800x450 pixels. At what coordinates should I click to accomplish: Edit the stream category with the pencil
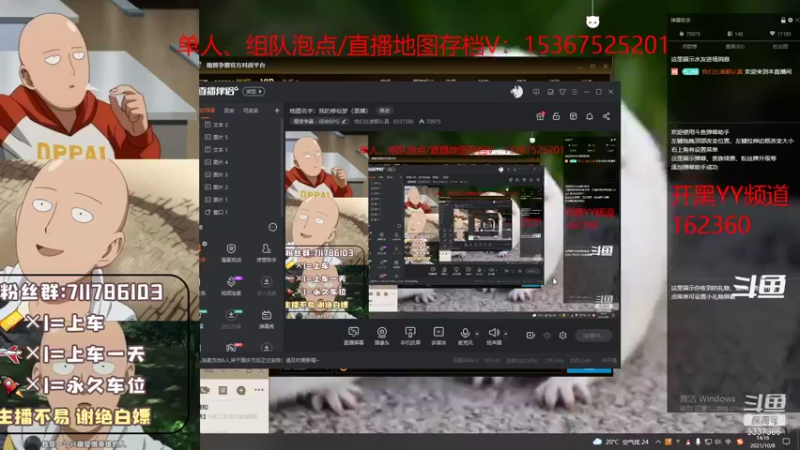[x=344, y=121]
